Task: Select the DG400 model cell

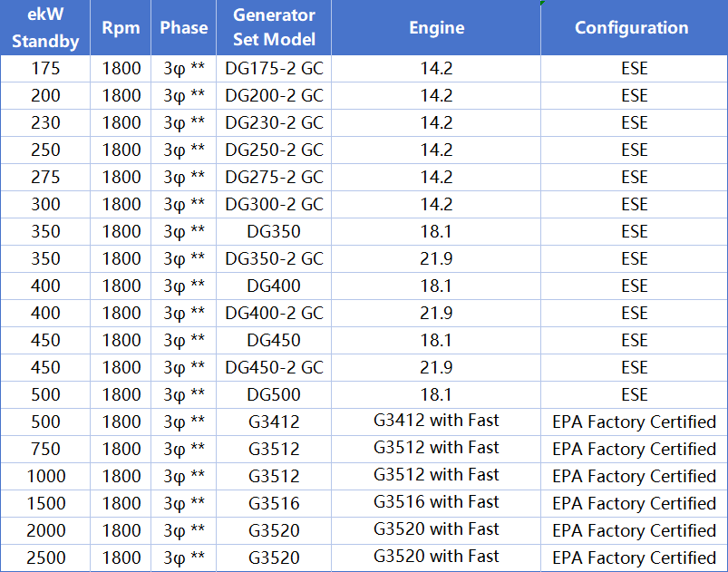Action: [x=274, y=286]
